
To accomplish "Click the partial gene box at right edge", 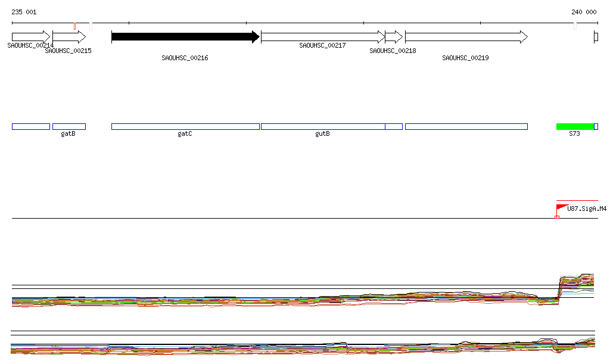I will click(x=596, y=37).
